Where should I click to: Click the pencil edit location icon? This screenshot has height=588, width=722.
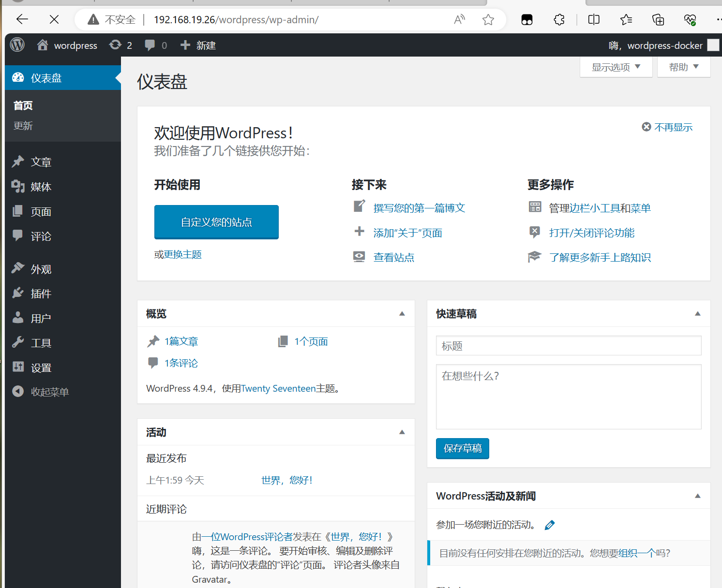[x=550, y=525]
